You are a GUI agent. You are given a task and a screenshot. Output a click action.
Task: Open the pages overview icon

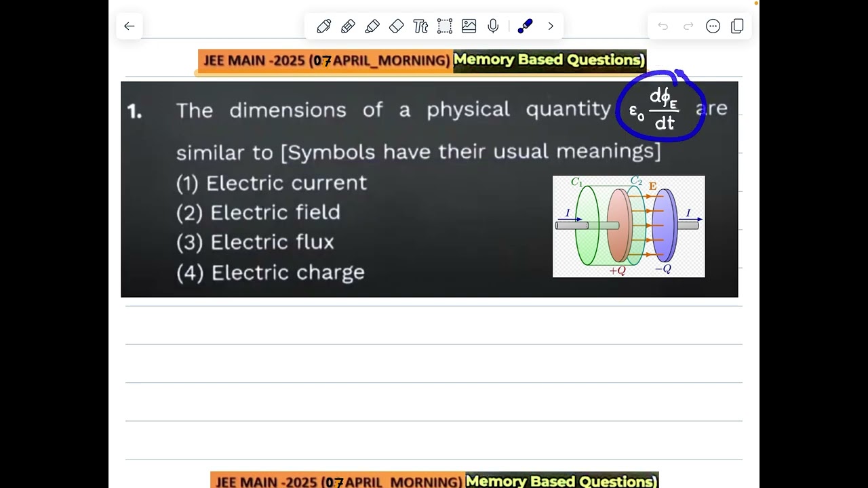click(737, 26)
